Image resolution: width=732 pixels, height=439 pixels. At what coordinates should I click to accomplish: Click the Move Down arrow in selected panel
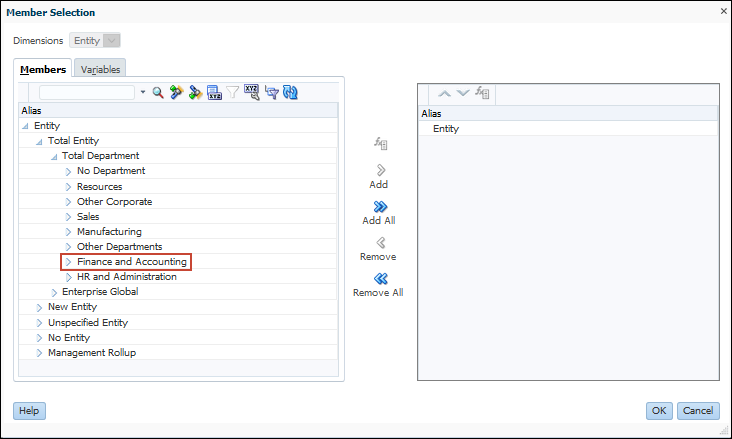point(463,93)
